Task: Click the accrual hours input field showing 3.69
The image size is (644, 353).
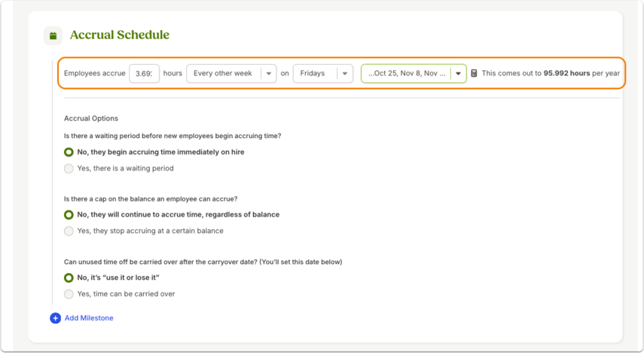Action: [144, 74]
